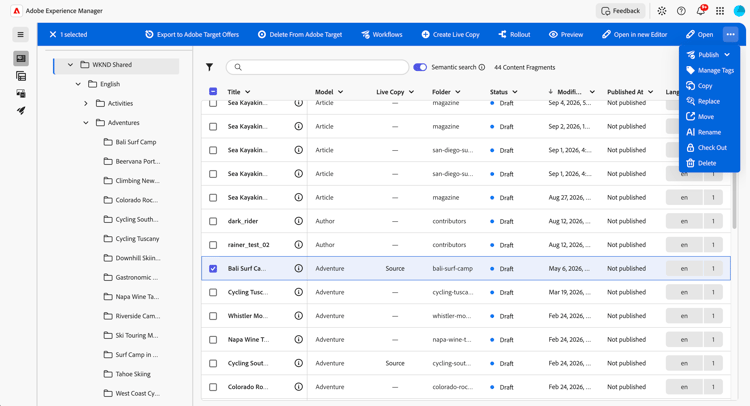Select the Tahoe Skiing folder
Image resolution: width=750 pixels, height=406 pixels.
[127, 374]
